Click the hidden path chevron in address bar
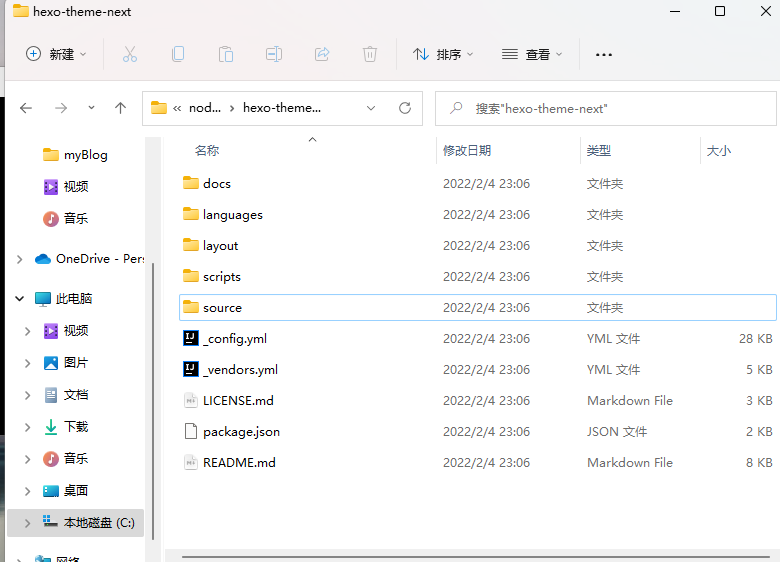The image size is (780, 562). tap(177, 108)
